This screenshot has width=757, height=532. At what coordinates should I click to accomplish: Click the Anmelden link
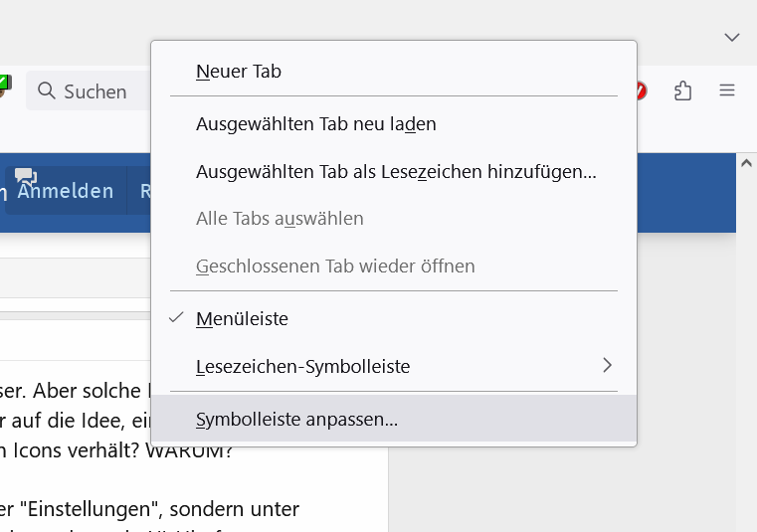point(66,191)
